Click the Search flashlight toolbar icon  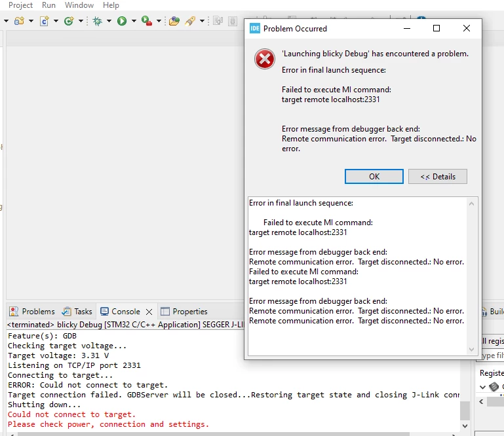[x=190, y=21]
